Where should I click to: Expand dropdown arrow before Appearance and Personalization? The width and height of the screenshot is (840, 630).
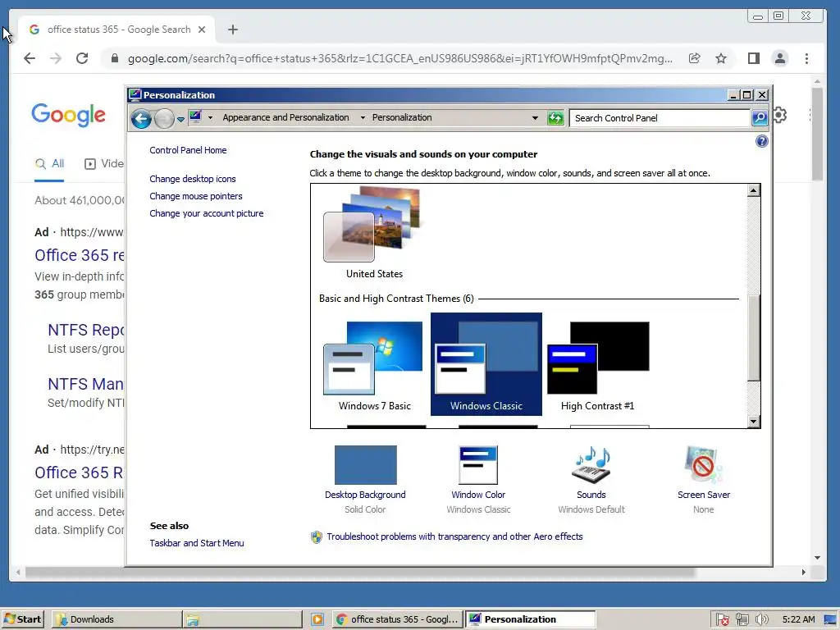[x=210, y=118]
